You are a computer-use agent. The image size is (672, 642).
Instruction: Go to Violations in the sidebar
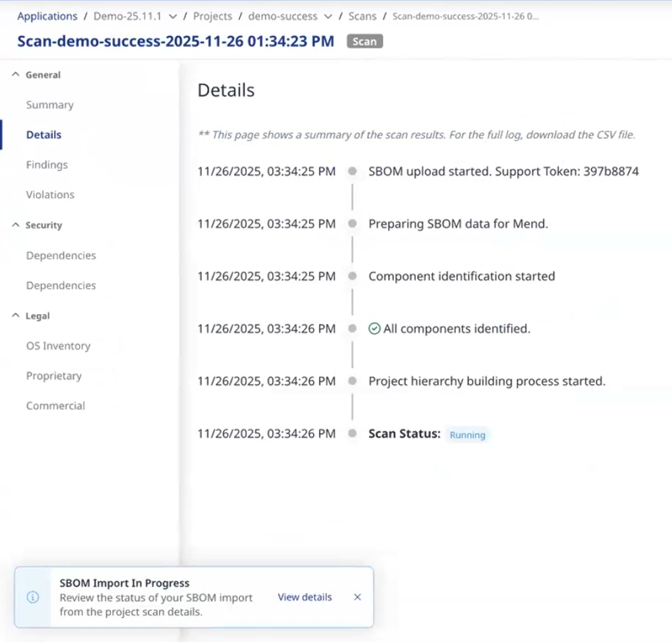click(50, 195)
